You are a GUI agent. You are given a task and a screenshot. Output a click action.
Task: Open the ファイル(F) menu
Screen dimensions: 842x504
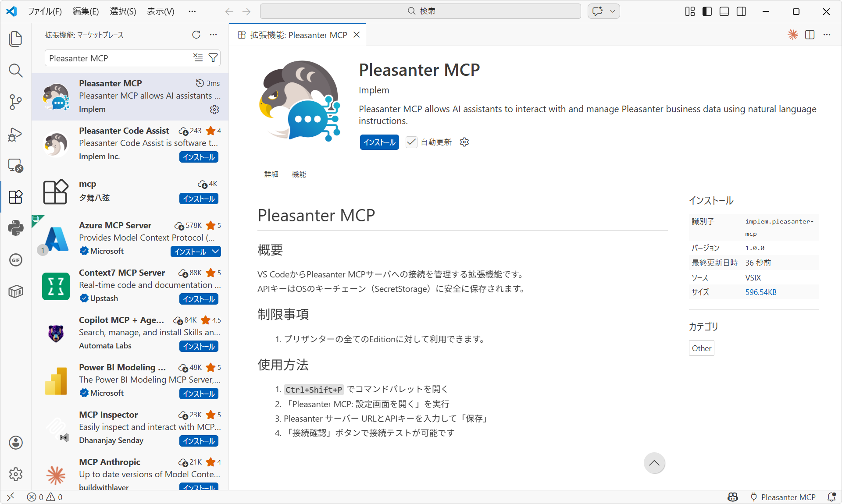(45, 11)
